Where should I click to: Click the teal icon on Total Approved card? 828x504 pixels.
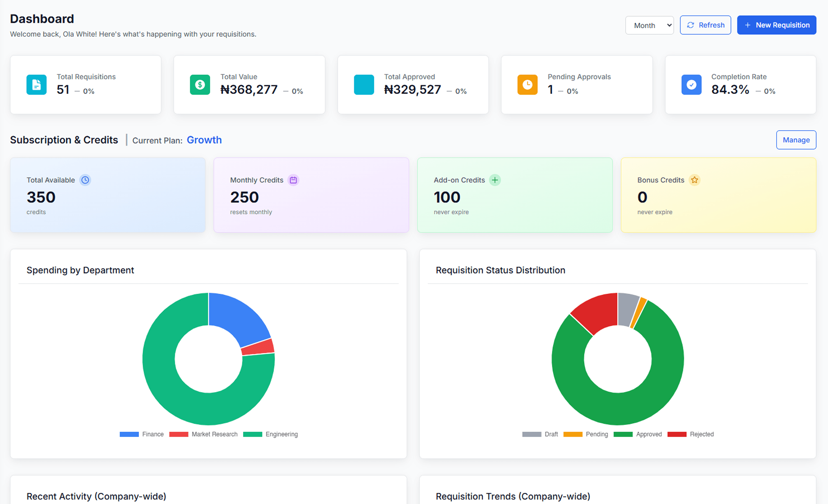coord(364,85)
